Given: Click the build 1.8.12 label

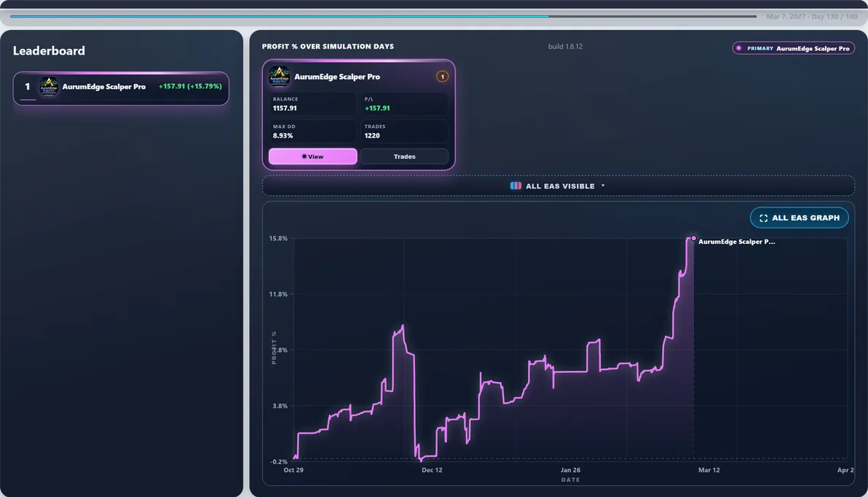Looking at the screenshot, I should pos(565,47).
